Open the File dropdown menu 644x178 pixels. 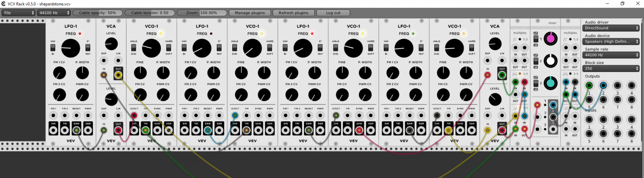coord(18,13)
